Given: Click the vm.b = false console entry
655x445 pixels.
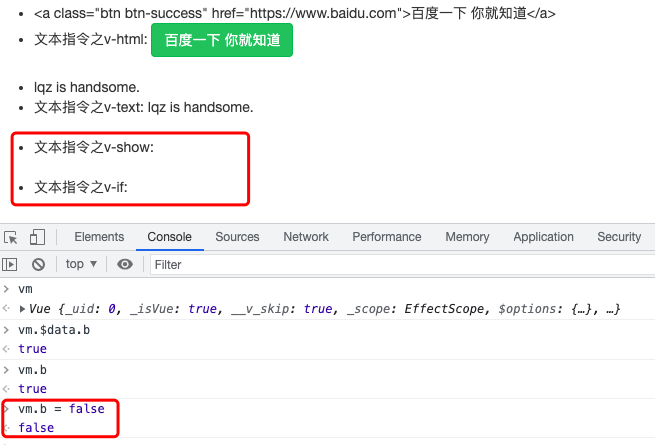Looking at the screenshot, I should (61, 409).
